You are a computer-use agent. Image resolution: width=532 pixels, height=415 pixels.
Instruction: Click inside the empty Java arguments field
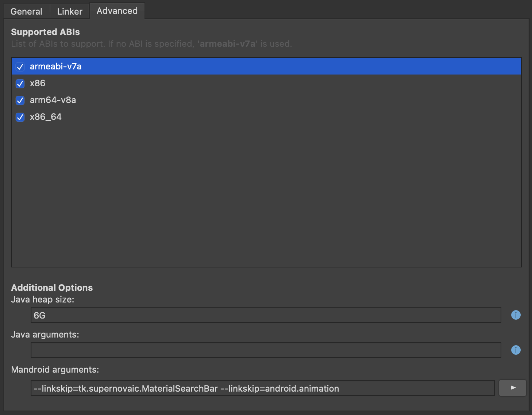tap(266, 350)
